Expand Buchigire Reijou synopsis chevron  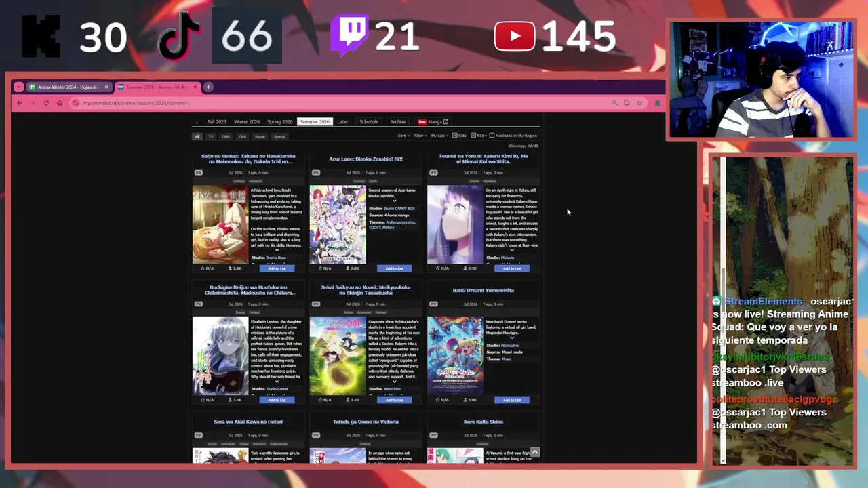(x=277, y=382)
